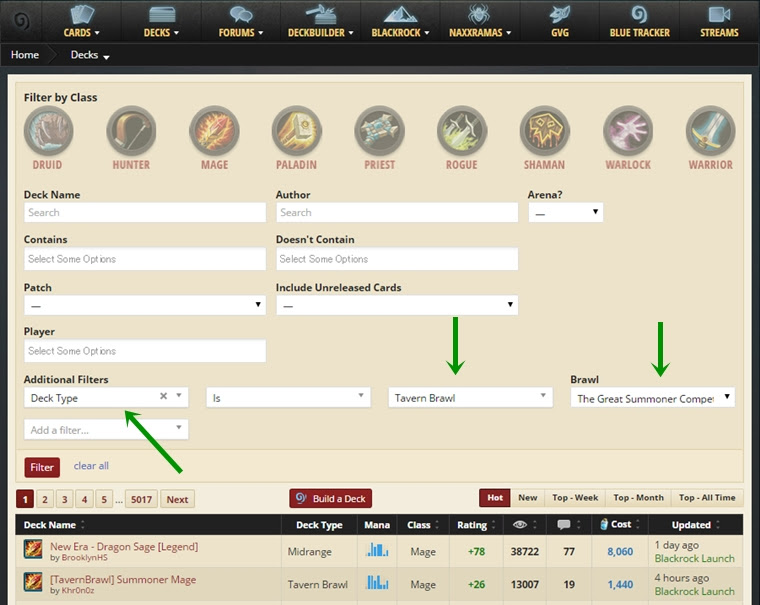This screenshot has width=760, height=605.
Task: Open author BrooklynHS profile
Action: [84, 557]
